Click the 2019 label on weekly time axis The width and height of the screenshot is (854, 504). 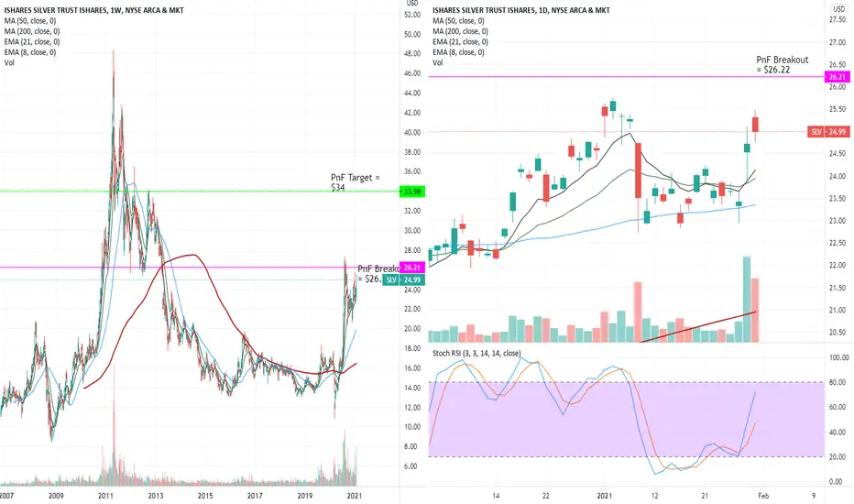(305, 496)
